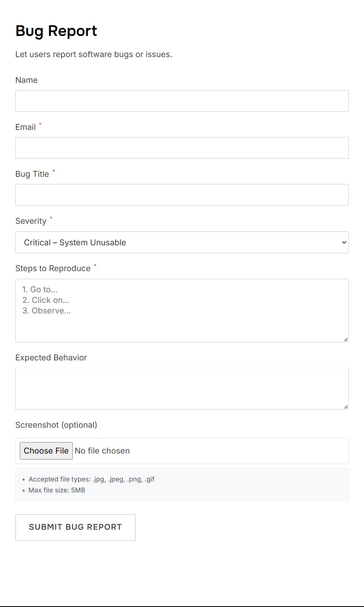
Task: Click the Severity label text
Action: click(31, 221)
